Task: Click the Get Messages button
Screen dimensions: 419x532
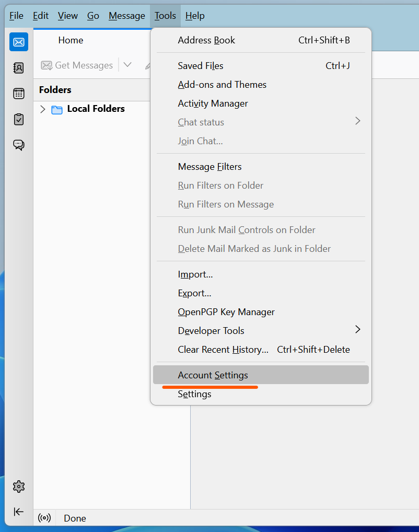Action: [x=77, y=65]
